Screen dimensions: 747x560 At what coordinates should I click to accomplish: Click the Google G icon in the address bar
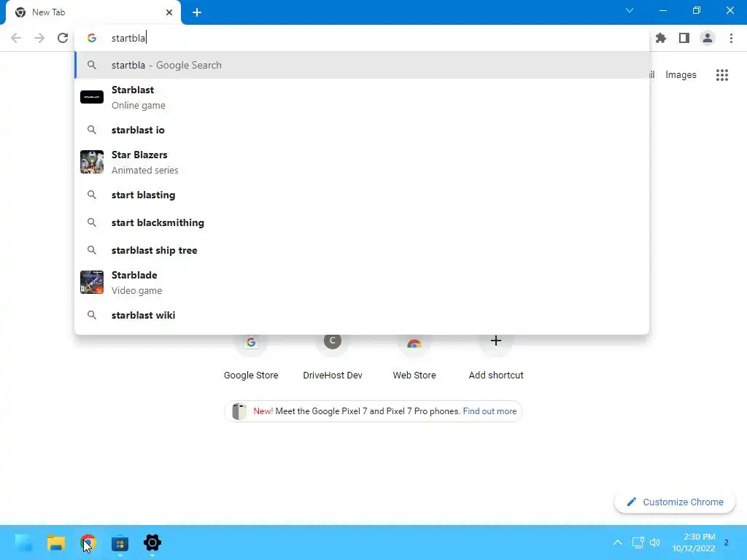[92, 38]
